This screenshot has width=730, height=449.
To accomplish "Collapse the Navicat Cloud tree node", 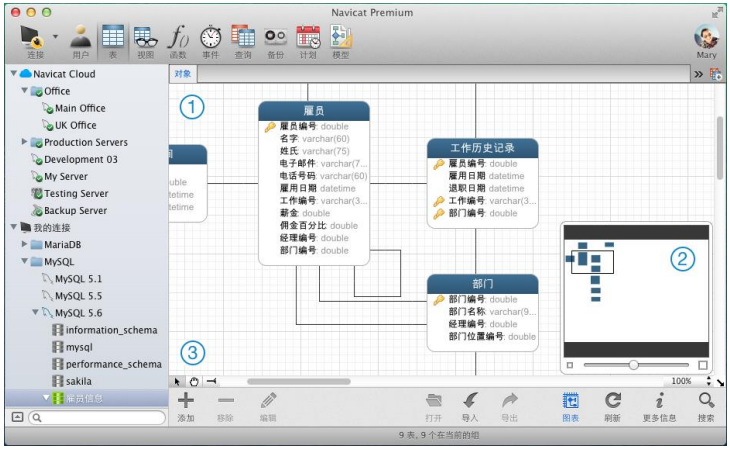I will pyautogui.click(x=14, y=74).
